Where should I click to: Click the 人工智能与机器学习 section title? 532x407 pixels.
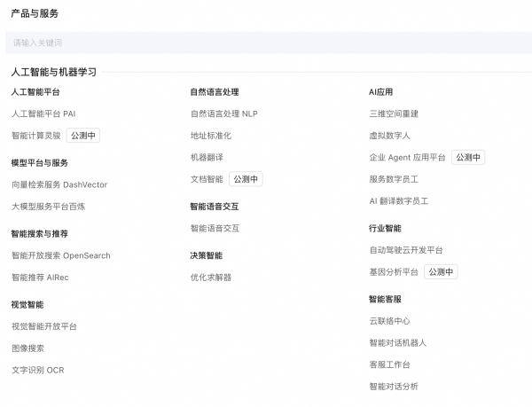coord(53,72)
